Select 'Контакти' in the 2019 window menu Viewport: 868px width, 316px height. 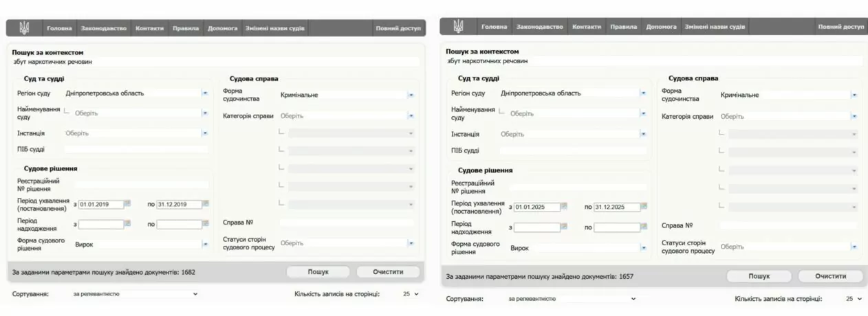pos(150,28)
